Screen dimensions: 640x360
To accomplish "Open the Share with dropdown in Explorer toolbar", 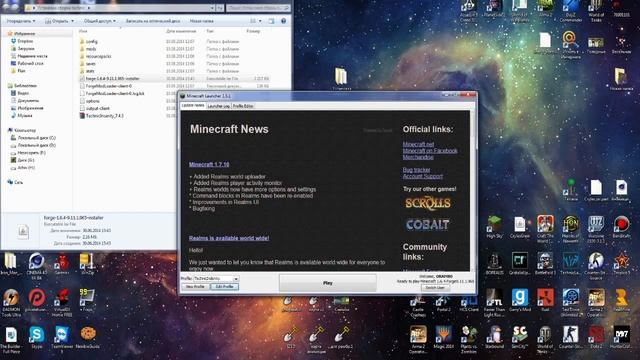I will 100,21.
